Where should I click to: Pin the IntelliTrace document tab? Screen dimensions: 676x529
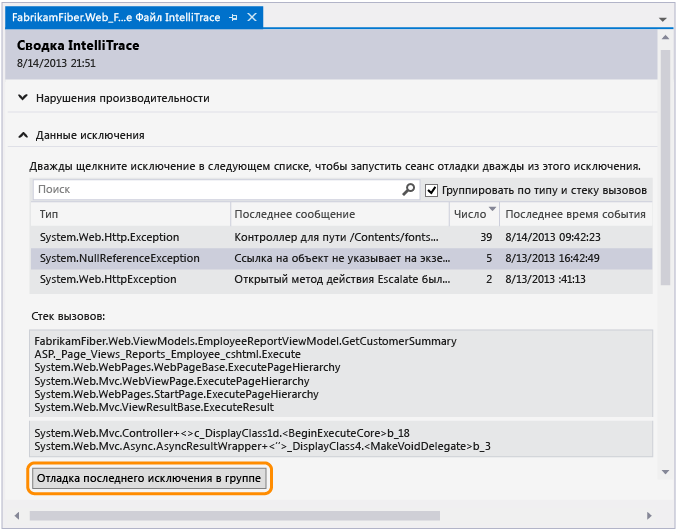(233, 18)
